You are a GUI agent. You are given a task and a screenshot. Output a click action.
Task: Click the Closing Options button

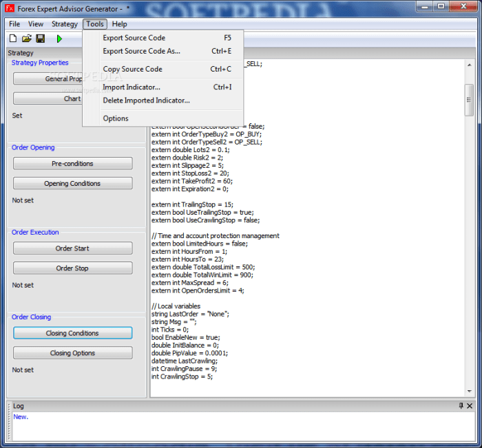point(72,353)
